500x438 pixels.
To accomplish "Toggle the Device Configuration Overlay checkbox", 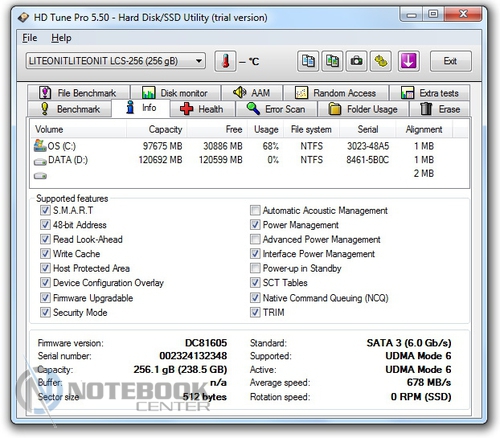I will pos(45,283).
